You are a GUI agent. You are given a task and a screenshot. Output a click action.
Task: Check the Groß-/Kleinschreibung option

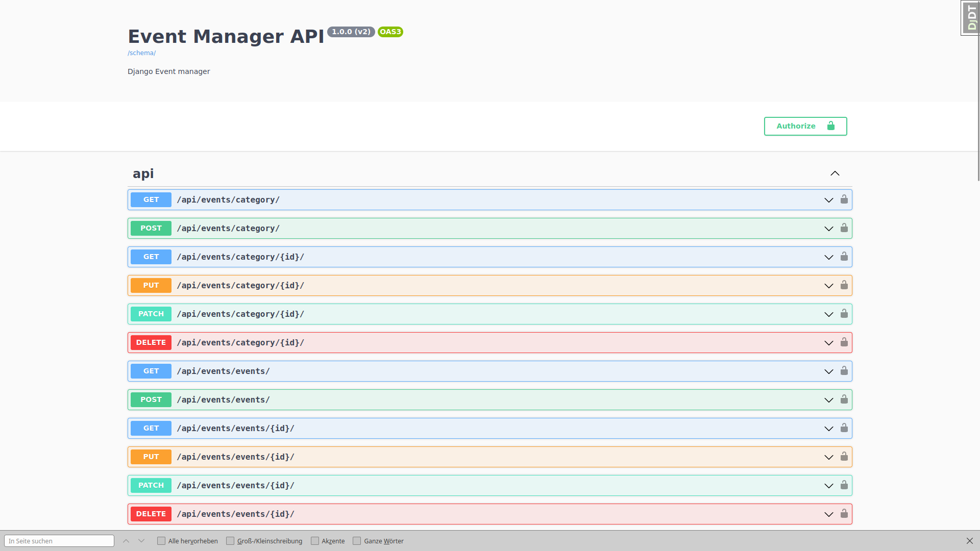[x=230, y=540]
